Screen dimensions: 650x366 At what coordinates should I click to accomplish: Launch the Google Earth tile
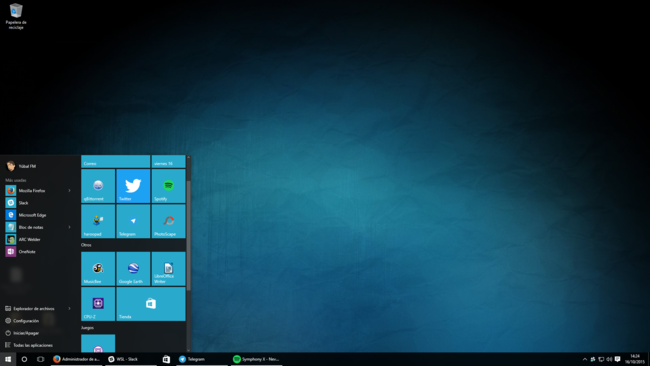[133, 269]
